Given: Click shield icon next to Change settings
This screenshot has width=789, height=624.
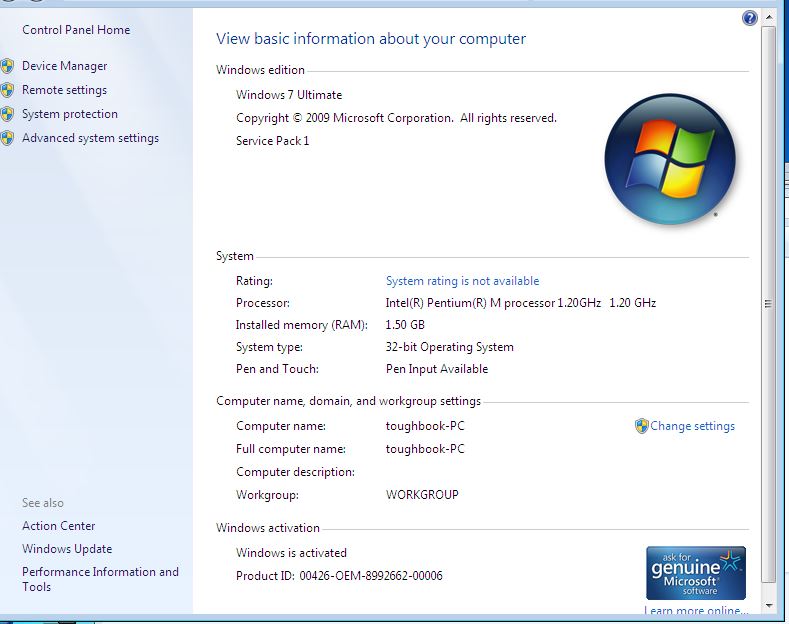Looking at the screenshot, I should pyautogui.click(x=642, y=426).
